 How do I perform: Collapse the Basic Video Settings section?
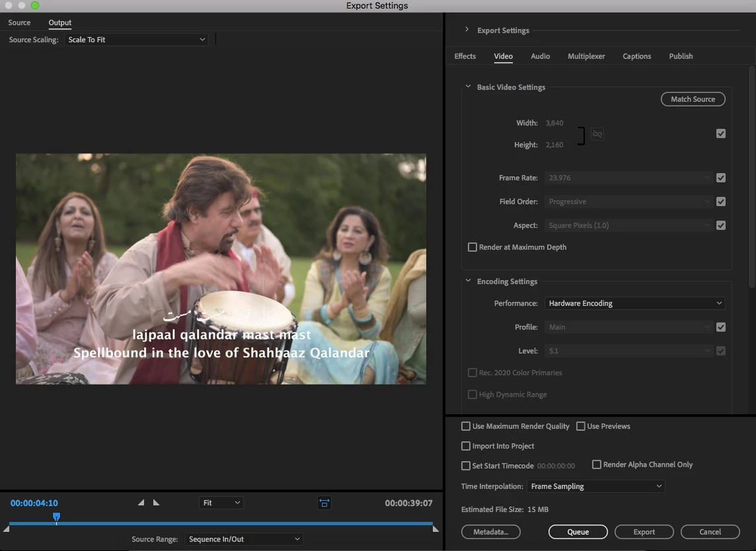pyautogui.click(x=468, y=87)
